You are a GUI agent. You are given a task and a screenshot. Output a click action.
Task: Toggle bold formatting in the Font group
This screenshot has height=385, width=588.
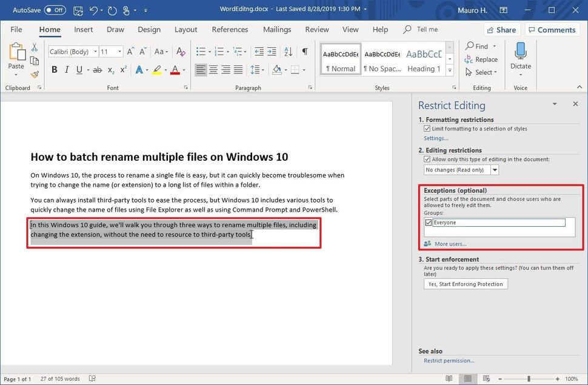click(55, 69)
